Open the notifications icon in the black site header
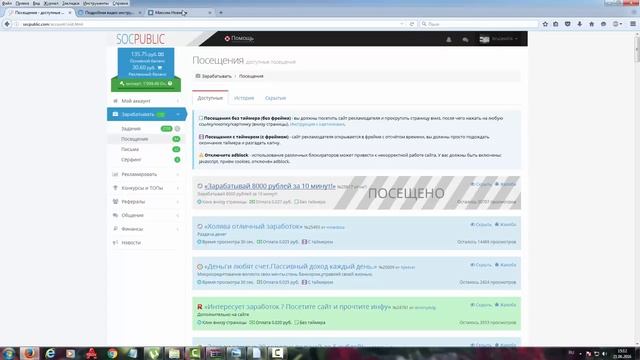 [449, 39]
